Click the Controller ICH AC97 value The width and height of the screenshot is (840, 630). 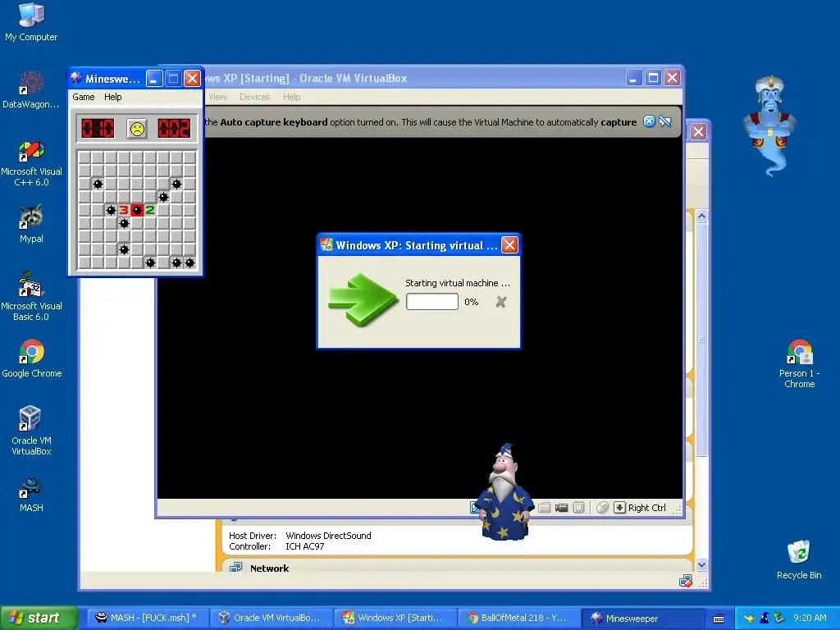click(x=305, y=546)
